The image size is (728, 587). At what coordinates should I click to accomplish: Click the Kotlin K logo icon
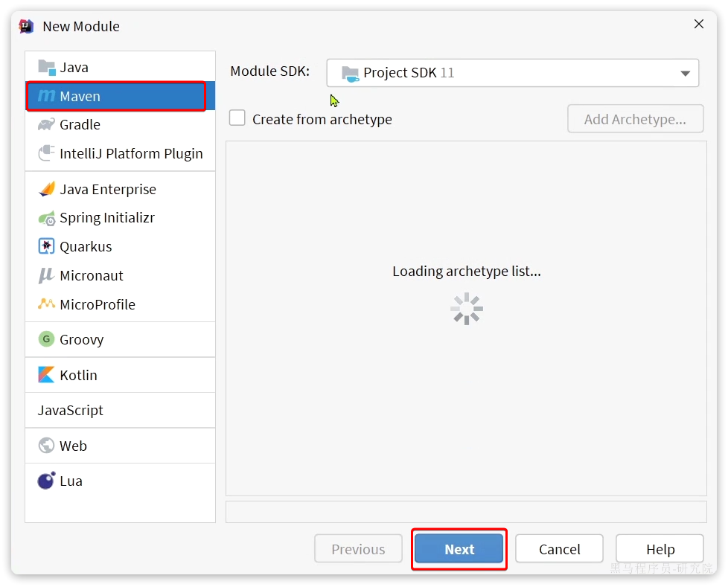46,374
